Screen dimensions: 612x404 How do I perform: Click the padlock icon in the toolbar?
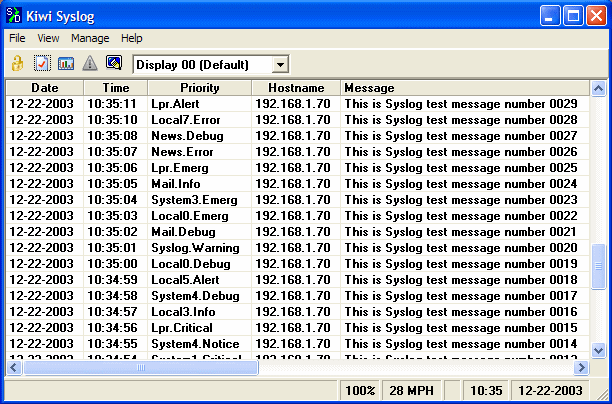click(17, 64)
